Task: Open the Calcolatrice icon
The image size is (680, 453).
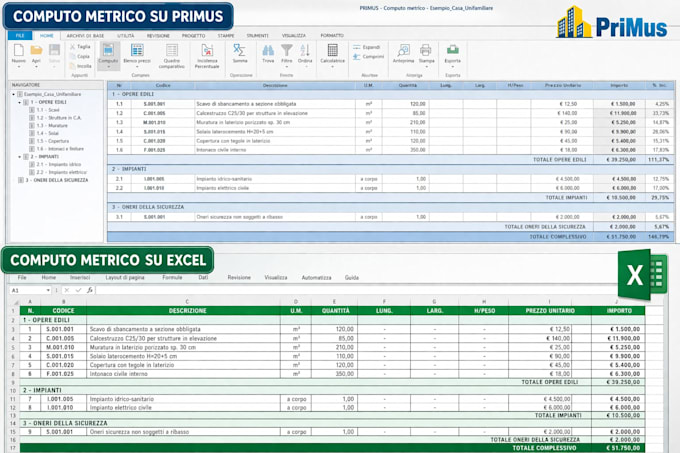Action: (x=333, y=50)
